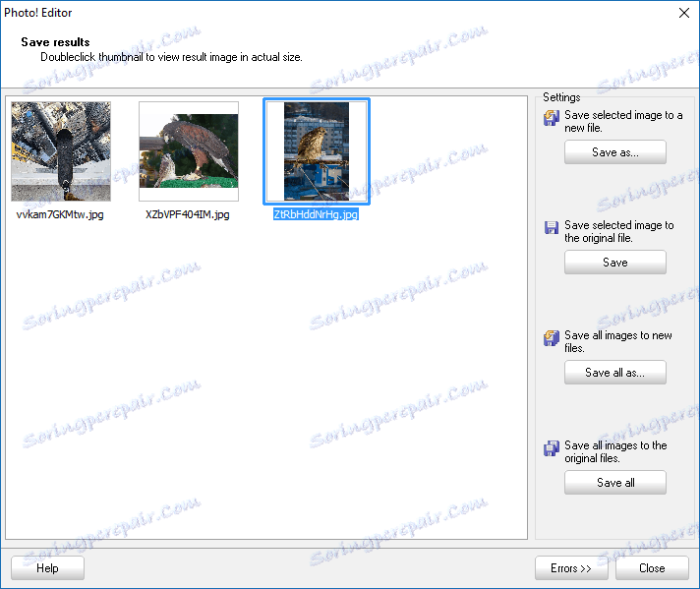Click the text 'Save selected image to the original file.'

[x=618, y=231]
